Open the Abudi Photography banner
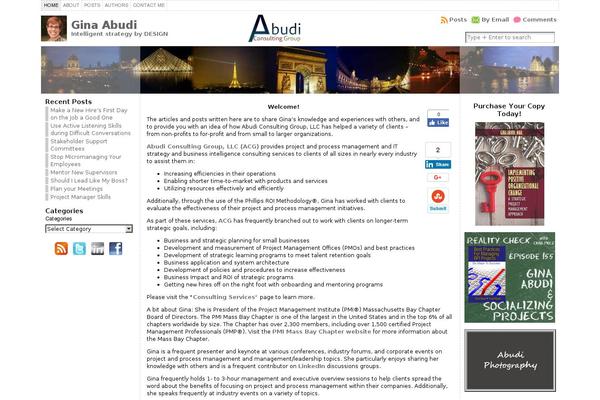This screenshot has height=400, width=600. pyautogui.click(x=510, y=360)
